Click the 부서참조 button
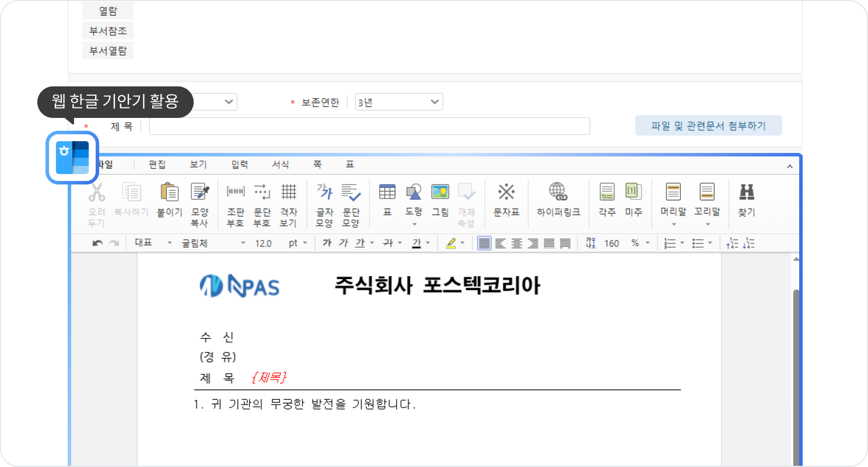868x467 pixels. click(108, 31)
